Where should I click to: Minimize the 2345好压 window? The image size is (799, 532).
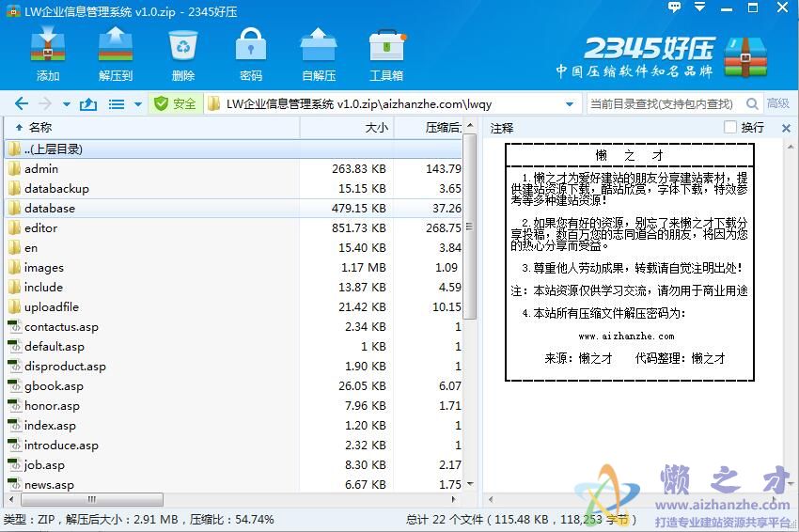click(x=726, y=8)
